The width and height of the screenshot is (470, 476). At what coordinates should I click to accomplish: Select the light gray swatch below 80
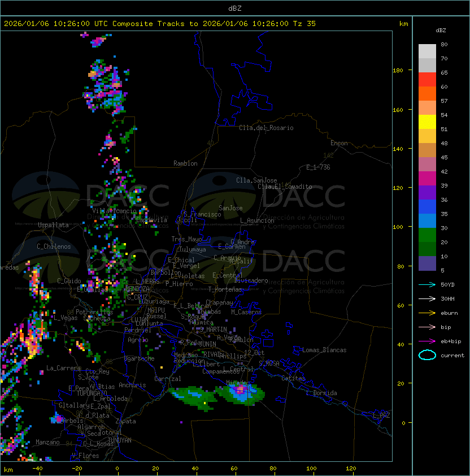pyautogui.click(x=427, y=51)
